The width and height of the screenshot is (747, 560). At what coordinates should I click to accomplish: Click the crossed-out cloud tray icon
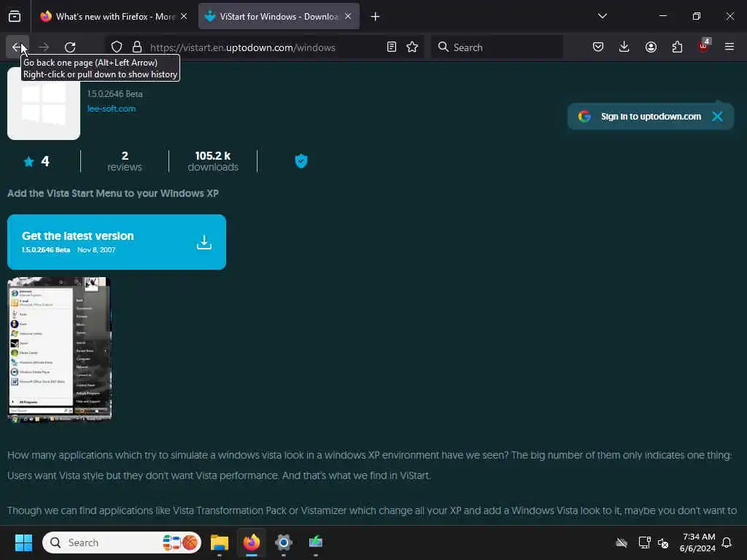pos(622,542)
